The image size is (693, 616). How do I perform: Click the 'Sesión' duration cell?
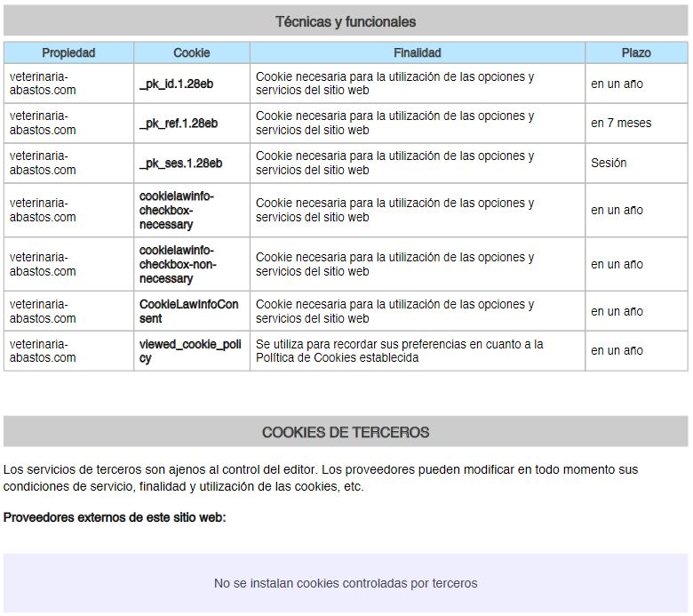tap(636, 163)
